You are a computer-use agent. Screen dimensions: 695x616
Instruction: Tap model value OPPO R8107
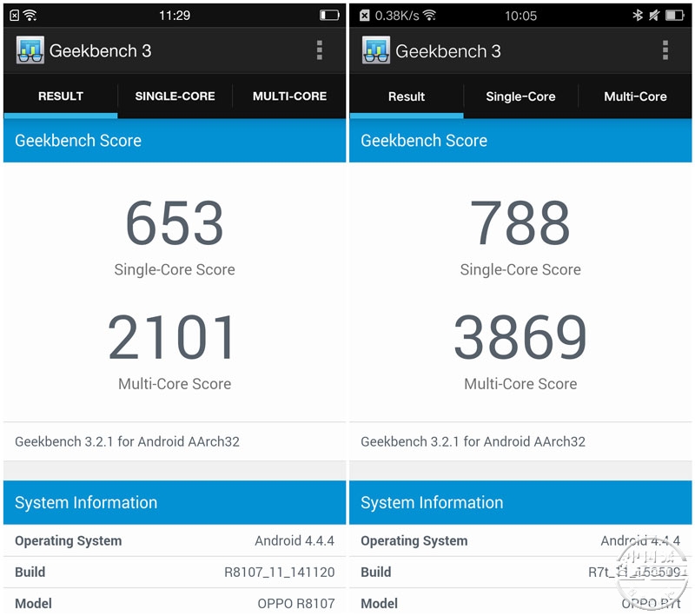[x=296, y=604]
